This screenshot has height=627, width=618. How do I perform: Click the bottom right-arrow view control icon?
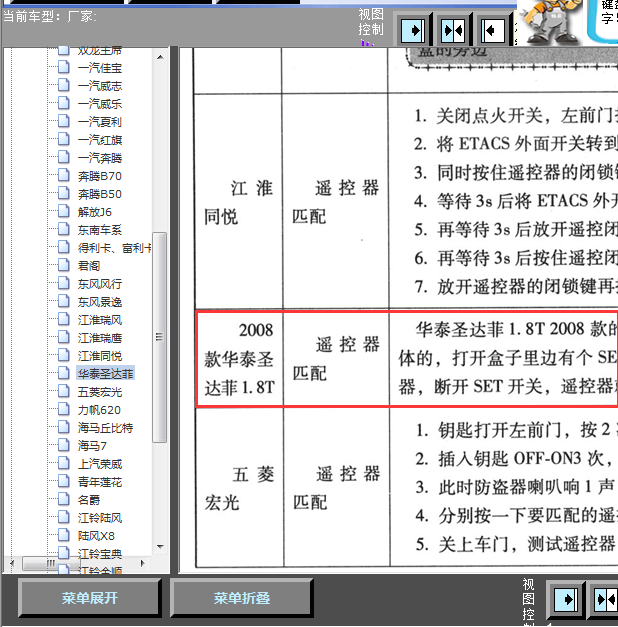(565, 599)
